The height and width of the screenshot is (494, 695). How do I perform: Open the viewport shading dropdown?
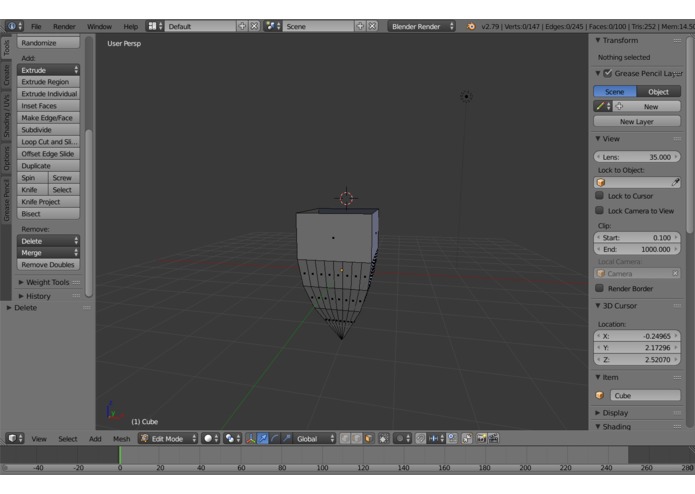[211, 438]
